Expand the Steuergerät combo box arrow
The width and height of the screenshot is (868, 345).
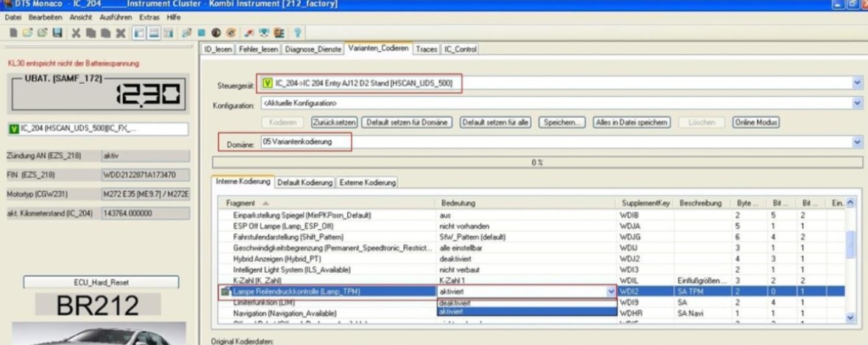point(856,84)
